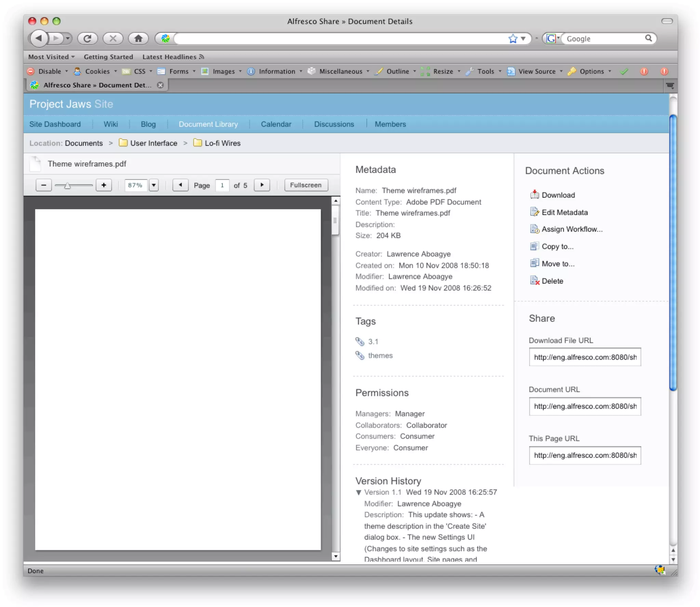Viewport: 700px width, 607px height.
Task: Click the Download File URL field
Action: (584, 357)
